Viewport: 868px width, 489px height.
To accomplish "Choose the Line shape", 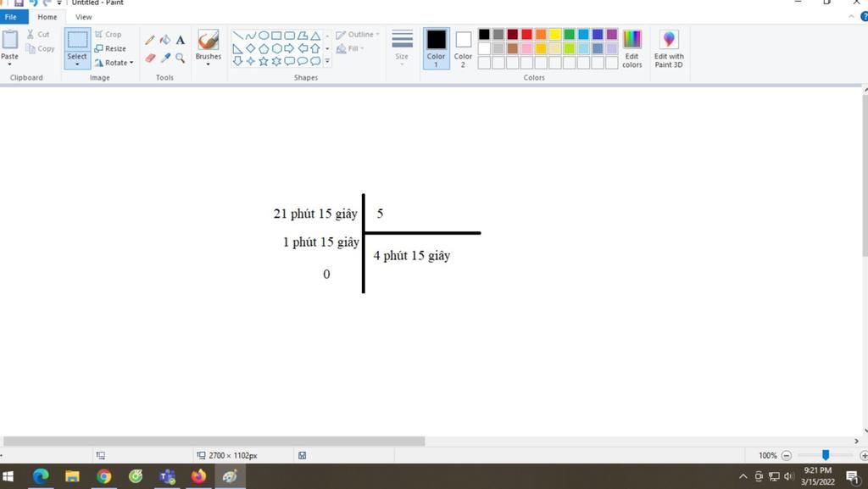I will (x=237, y=36).
